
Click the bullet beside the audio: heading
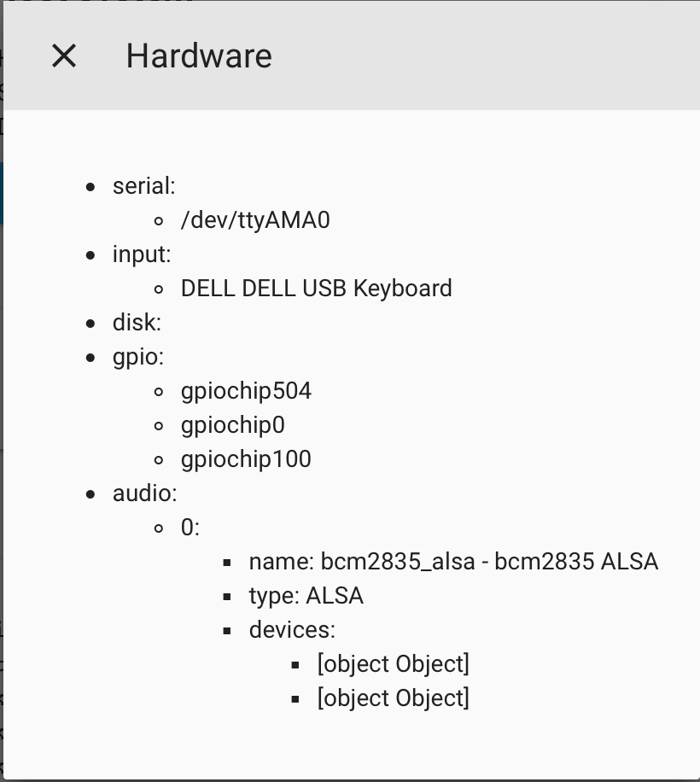(x=90, y=494)
